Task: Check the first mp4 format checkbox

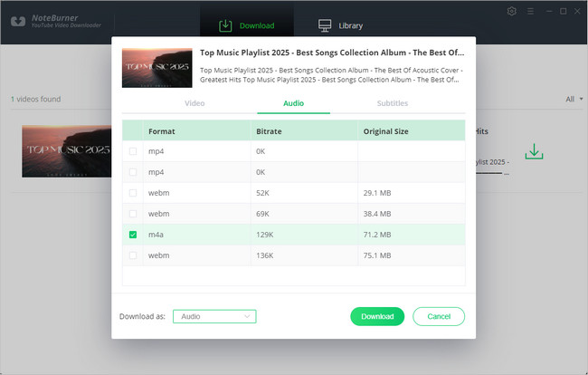Action: tap(134, 151)
